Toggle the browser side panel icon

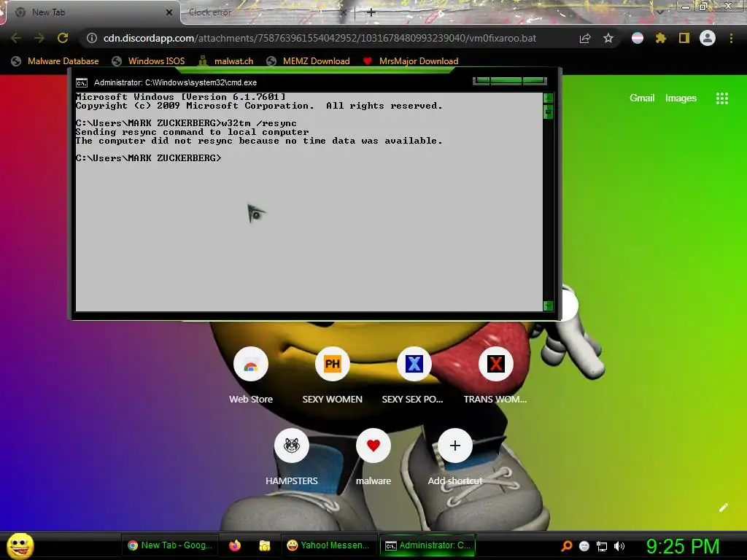(684, 38)
